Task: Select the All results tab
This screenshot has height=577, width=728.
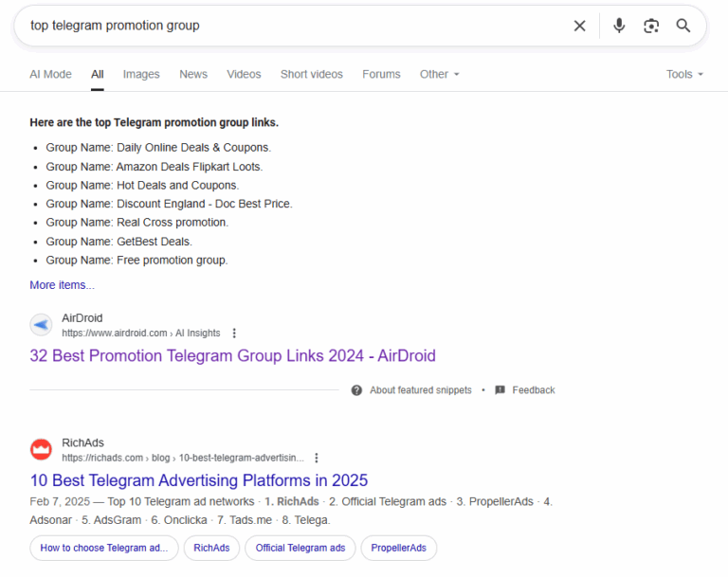Action: [98, 74]
